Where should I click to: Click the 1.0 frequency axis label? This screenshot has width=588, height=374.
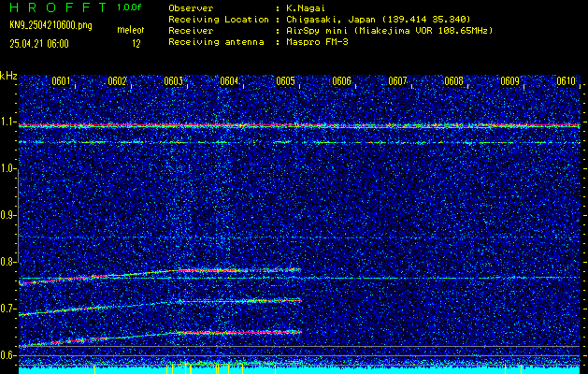pyautogui.click(x=7, y=169)
